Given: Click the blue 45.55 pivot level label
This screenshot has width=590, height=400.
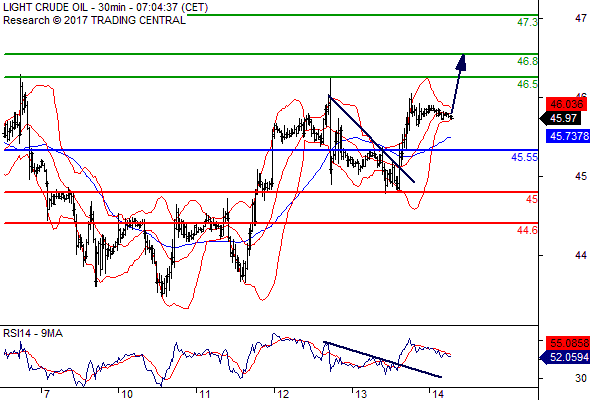Looking at the screenshot, I should 525,157.
